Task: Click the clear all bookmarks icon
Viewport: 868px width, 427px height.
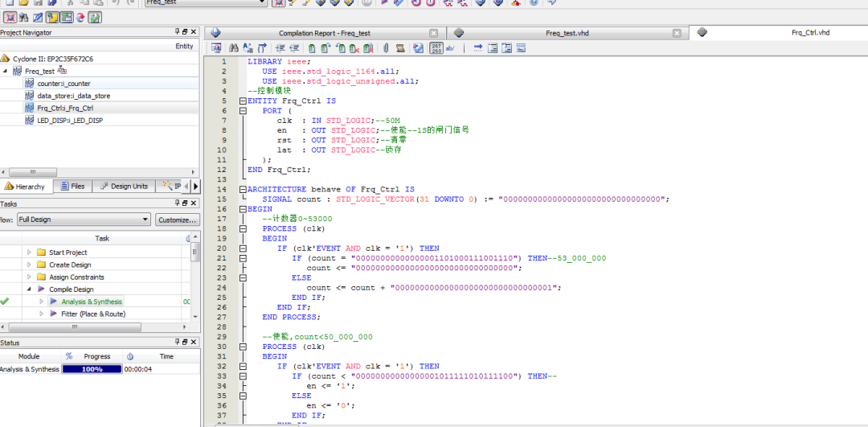Action: 368,48
